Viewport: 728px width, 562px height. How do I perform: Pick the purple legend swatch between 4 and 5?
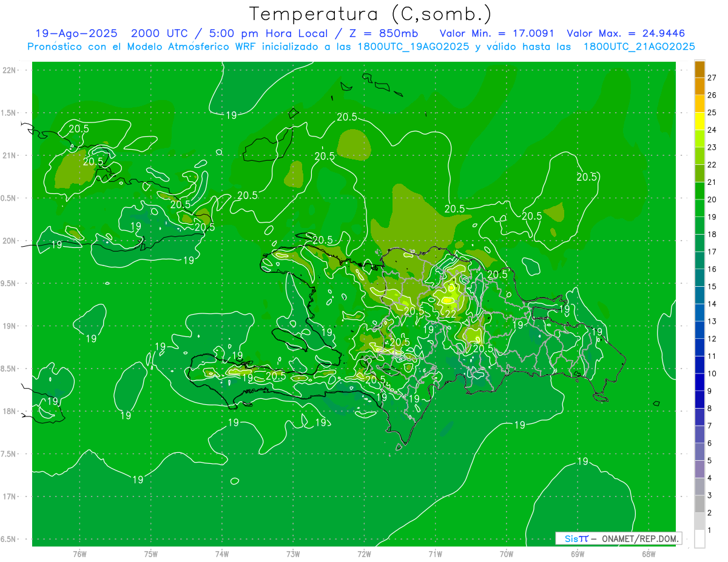(699, 469)
